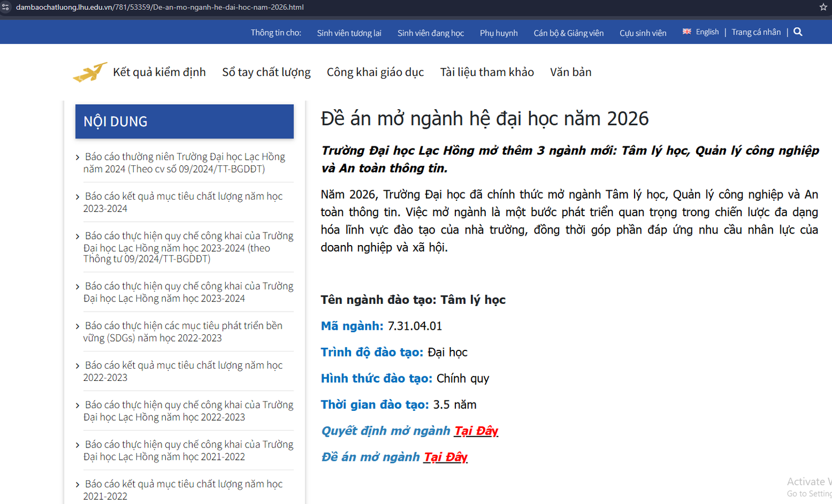The height and width of the screenshot is (504, 832).
Task: Click the NỘI DUNG sidebar header
Action: [x=185, y=121]
